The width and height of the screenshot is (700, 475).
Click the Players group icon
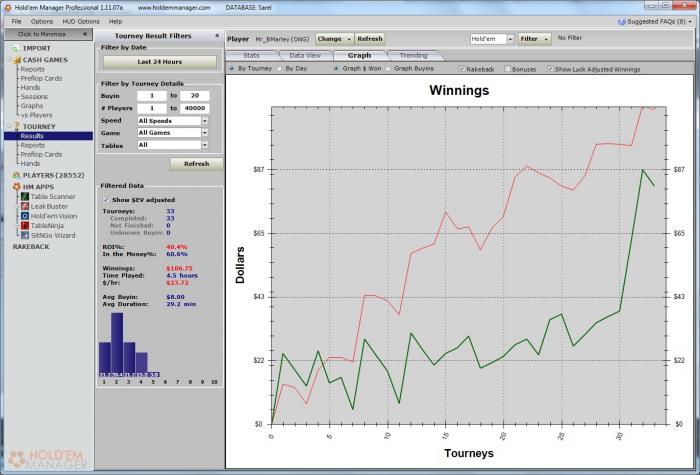point(17,175)
